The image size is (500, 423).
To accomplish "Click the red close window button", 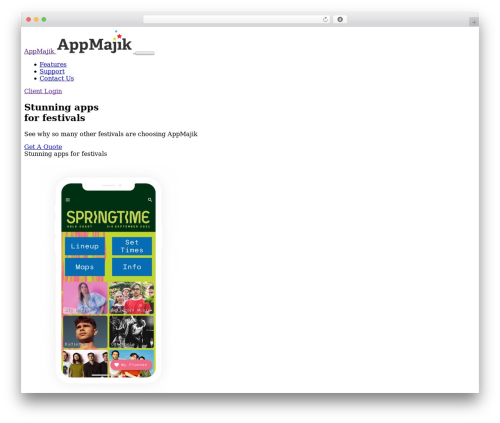I will click(29, 19).
